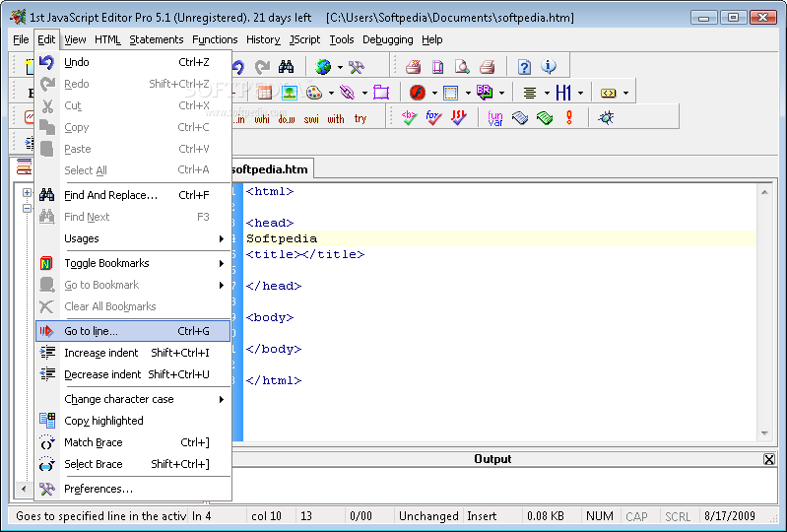
Task: Click the yellow tag brackets icon
Action: 609,93
